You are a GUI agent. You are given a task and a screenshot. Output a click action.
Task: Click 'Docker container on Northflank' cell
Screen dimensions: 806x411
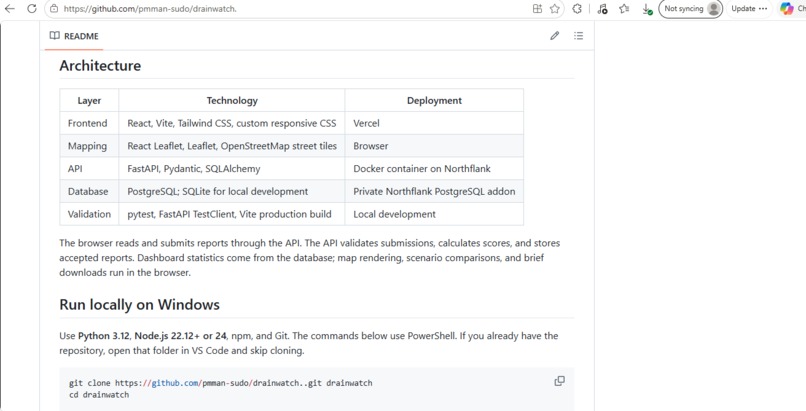coord(434,169)
